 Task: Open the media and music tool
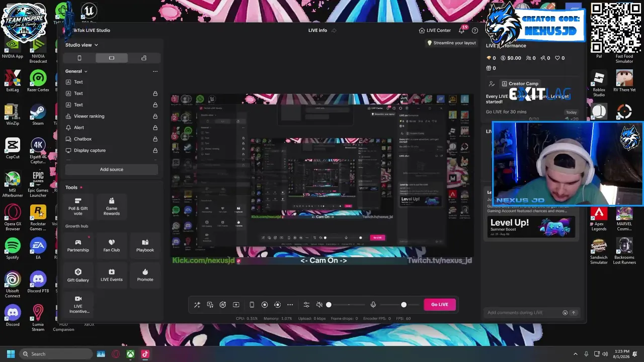[210, 305]
